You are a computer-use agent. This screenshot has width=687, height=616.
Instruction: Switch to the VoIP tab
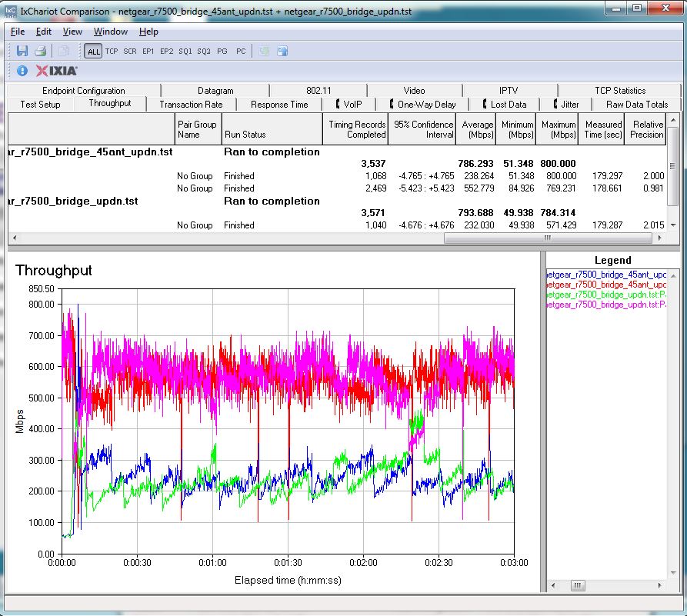349,105
